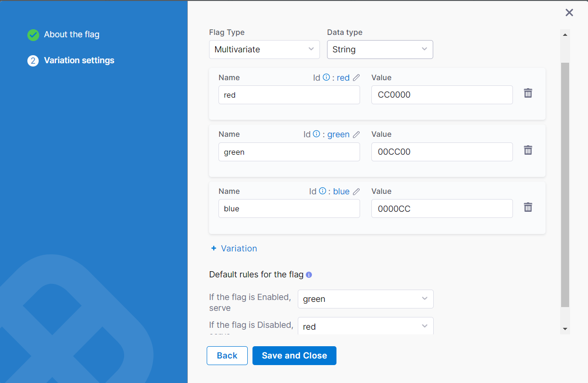588x383 pixels.
Task: Open the 'If the flag is Enabled' serve dropdown
Action: pos(366,299)
